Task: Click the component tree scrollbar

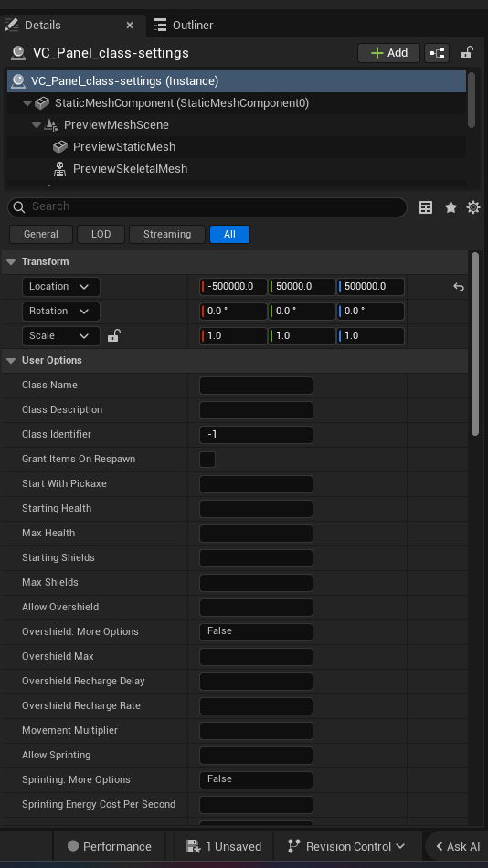Action: [x=472, y=100]
